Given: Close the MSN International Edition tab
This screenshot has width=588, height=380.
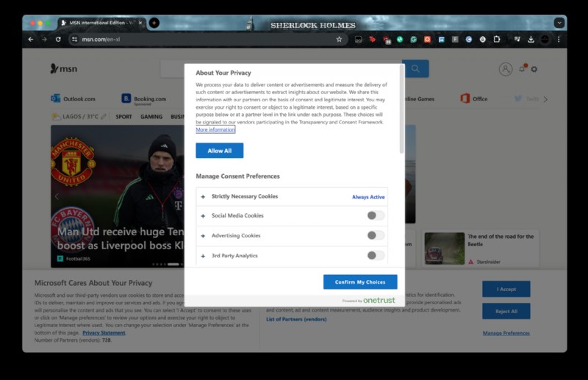Looking at the screenshot, I should pyautogui.click(x=140, y=23).
